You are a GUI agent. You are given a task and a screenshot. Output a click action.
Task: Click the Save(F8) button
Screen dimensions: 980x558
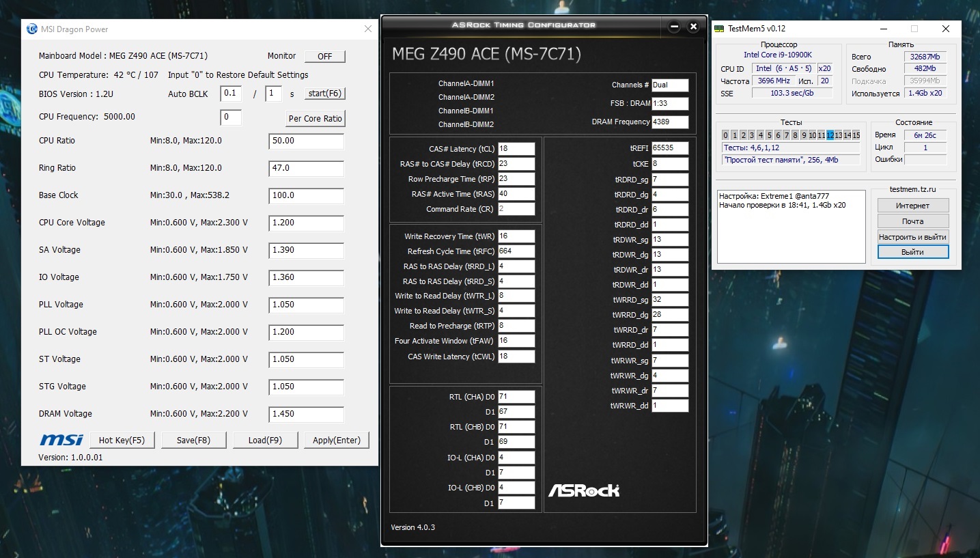pyautogui.click(x=193, y=440)
